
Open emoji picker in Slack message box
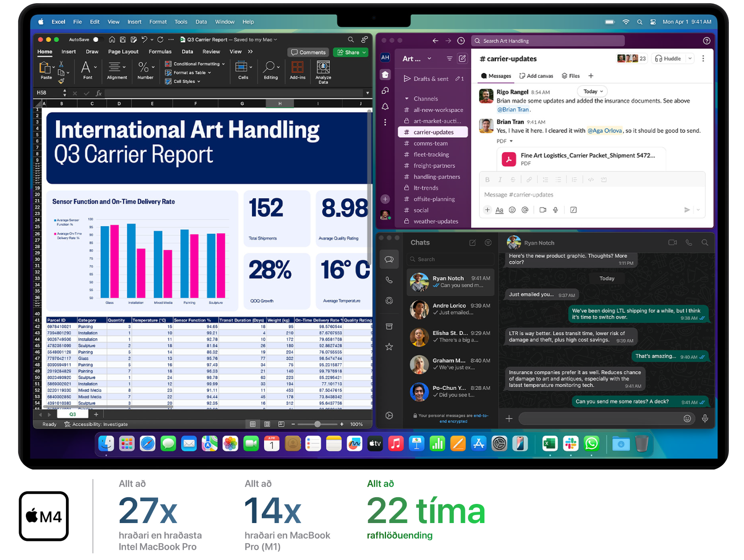pyautogui.click(x=512, y=210)
